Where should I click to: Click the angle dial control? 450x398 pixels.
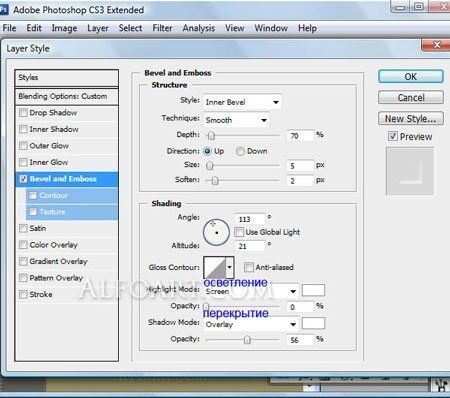pyautogui.click(x=216, y=232)
